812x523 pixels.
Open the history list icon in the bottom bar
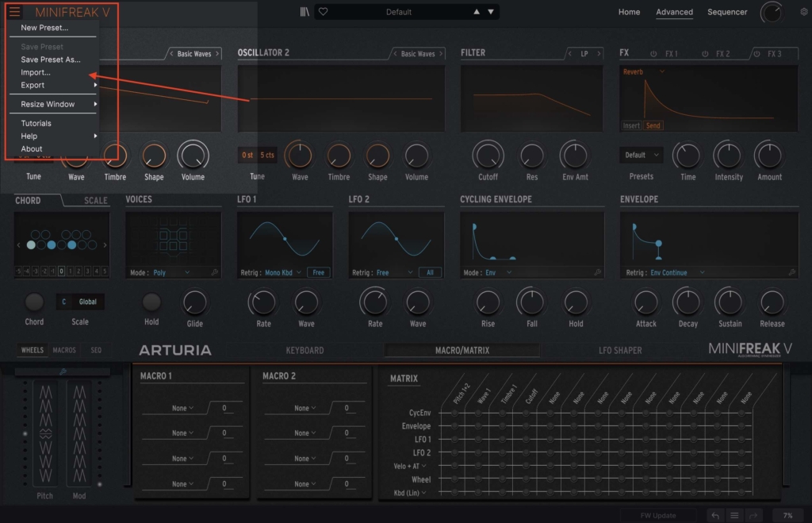tap(735, 515)
